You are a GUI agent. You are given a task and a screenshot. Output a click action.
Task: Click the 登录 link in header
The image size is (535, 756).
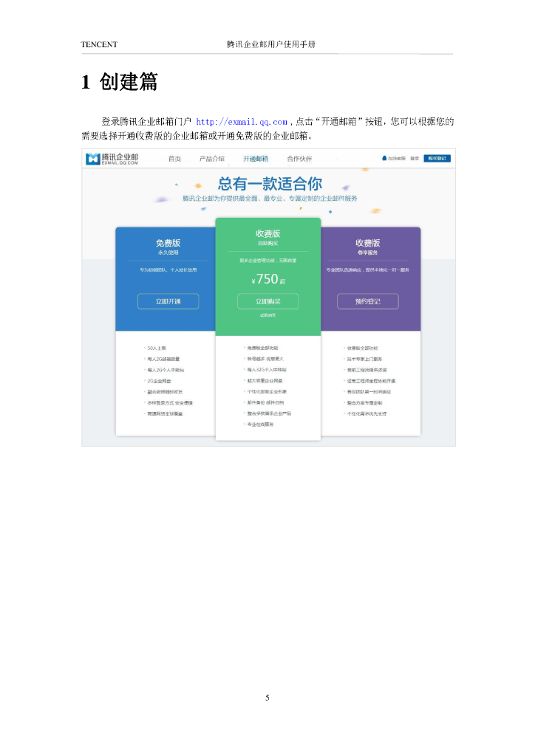point(415,158)
